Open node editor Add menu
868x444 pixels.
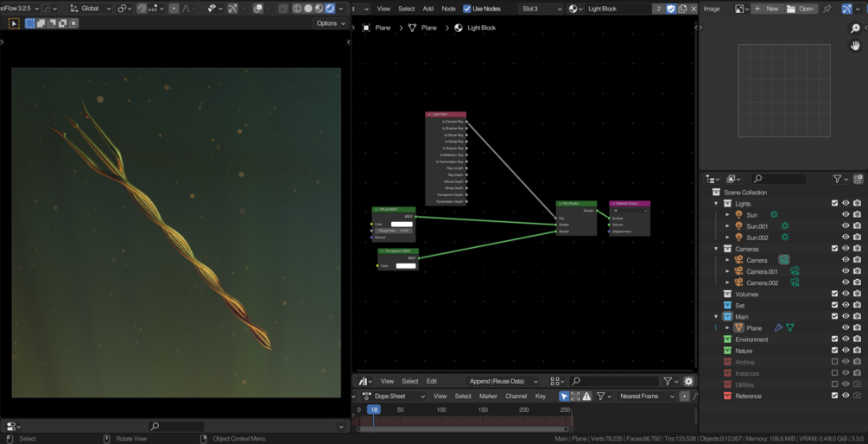(428, 9)
